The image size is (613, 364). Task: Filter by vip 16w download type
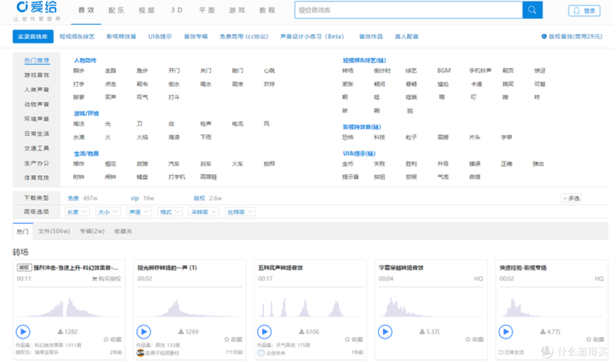[142, 198]
